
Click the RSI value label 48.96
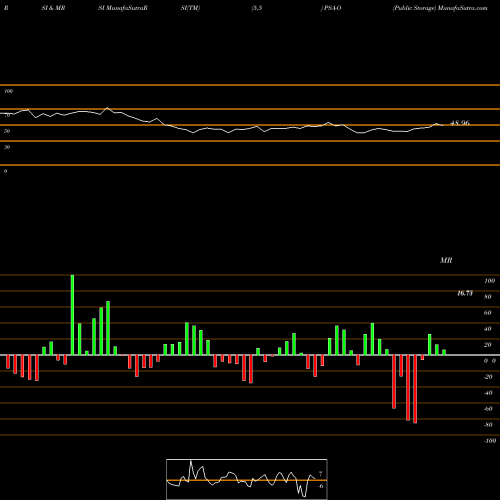coord(460,123)
